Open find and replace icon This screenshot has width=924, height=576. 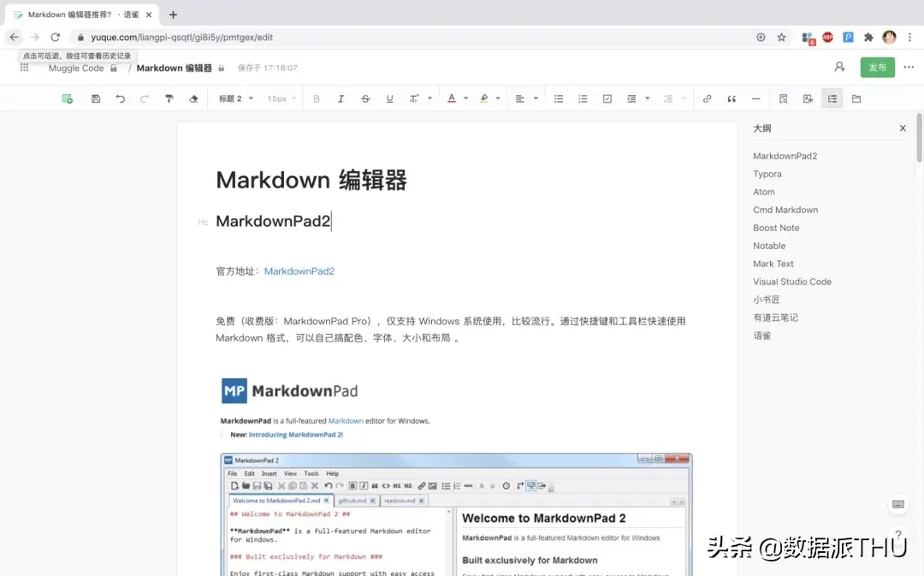pyautogui.click(x=783, y=98)
